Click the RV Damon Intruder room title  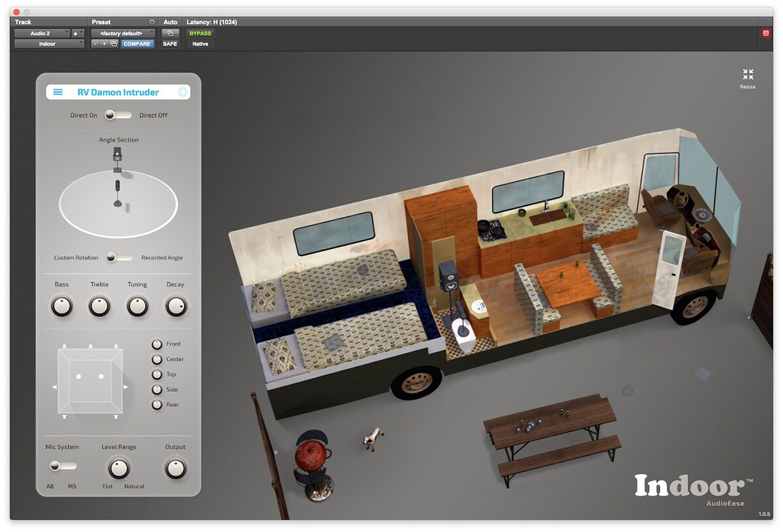click(x=118, y=93)
